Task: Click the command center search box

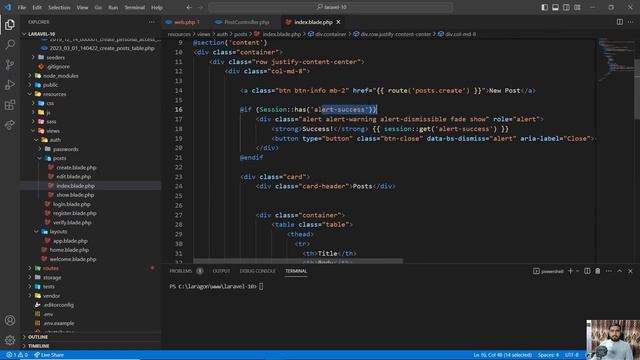Action: 331,7
